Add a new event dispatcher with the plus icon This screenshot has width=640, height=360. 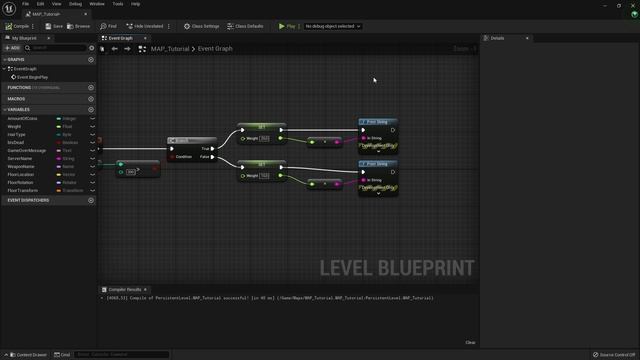coord(91,200)
